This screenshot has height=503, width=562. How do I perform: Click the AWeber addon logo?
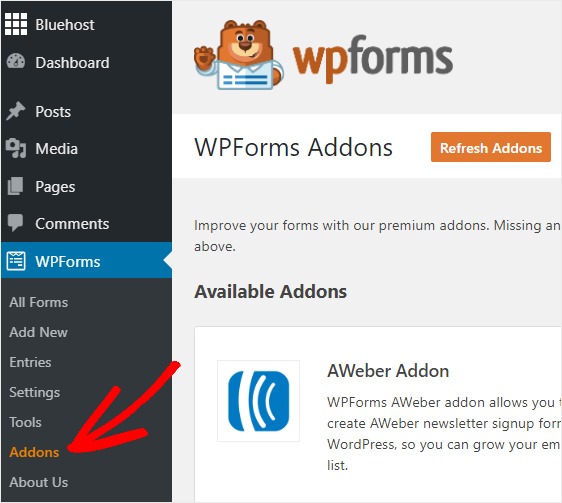(258, 401)
